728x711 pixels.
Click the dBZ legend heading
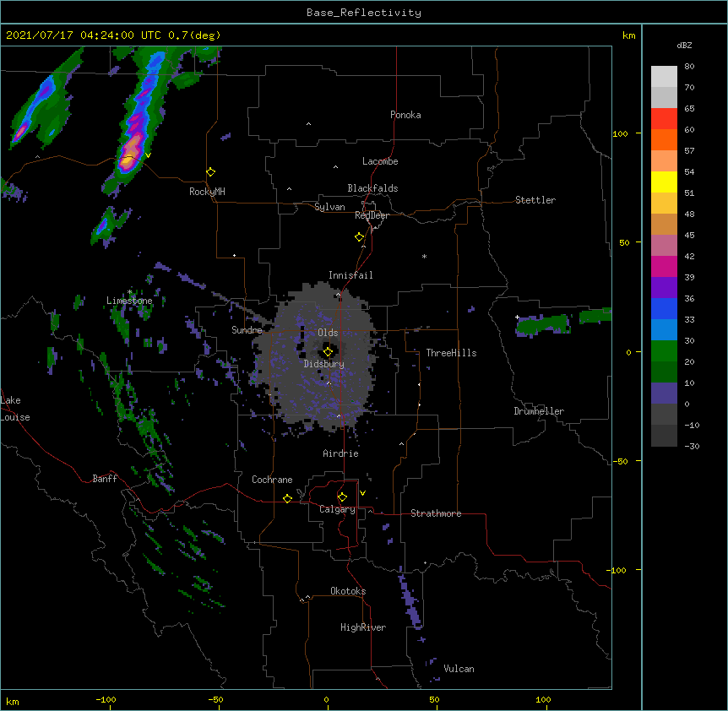point(684,45)
